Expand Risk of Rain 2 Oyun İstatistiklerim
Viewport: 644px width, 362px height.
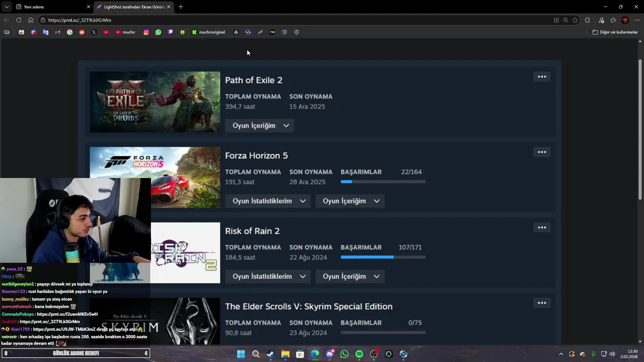[268, 277]
